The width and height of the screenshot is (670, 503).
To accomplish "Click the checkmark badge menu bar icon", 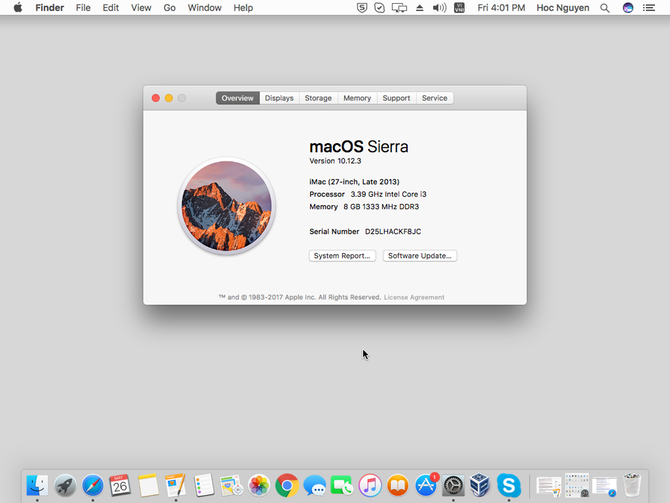I will (379, 8).
